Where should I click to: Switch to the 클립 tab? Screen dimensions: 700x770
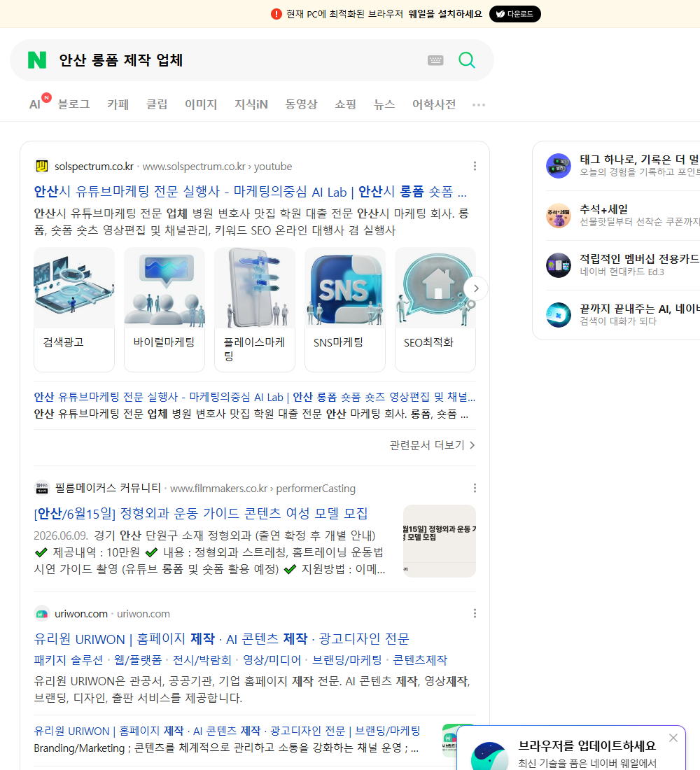coord(157,104)
